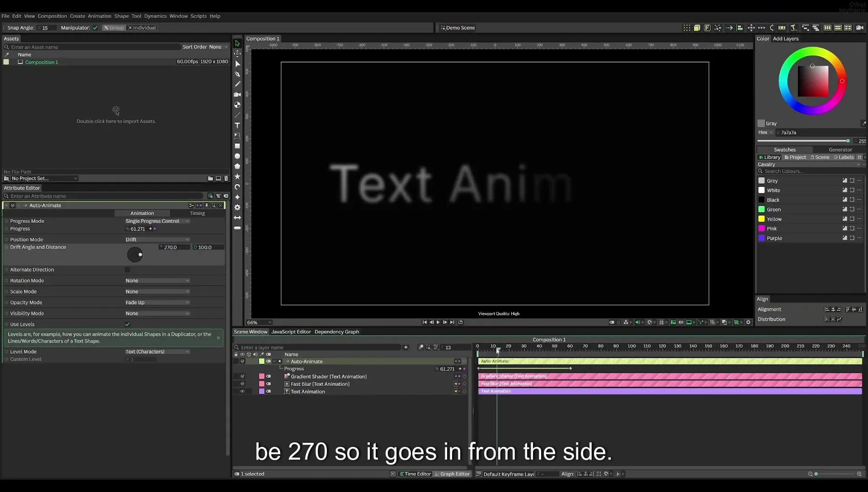The image size is (868, 492).
Task: Open the Animation menu
Action: (99, 16)
